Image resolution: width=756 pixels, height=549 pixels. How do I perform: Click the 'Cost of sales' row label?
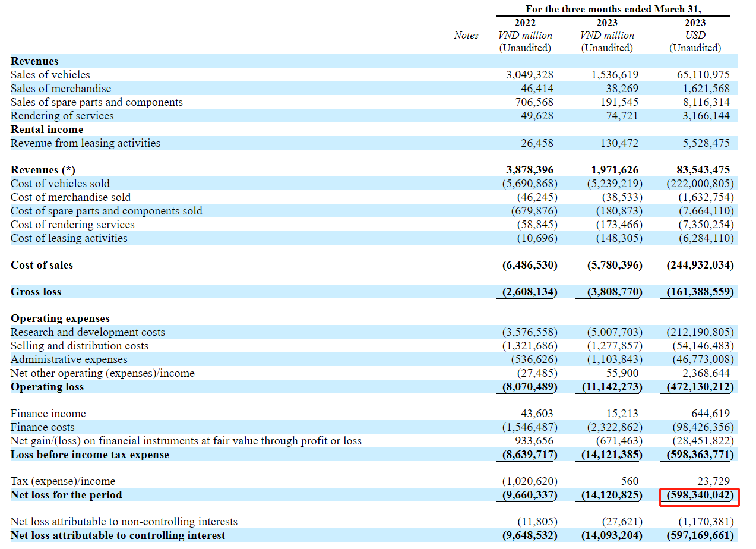click(x=42, y=265)
